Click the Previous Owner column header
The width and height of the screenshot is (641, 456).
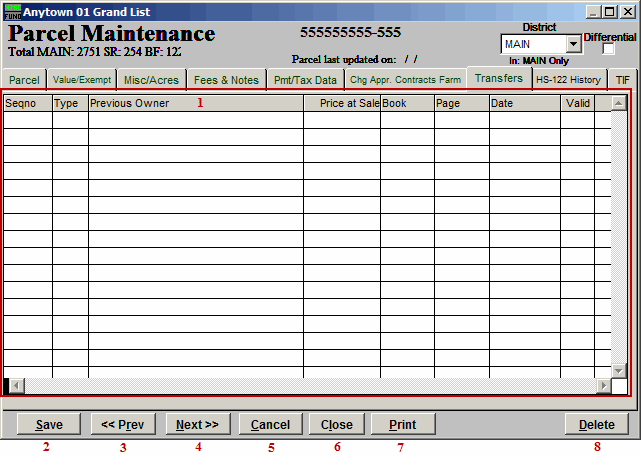[195, 104]
